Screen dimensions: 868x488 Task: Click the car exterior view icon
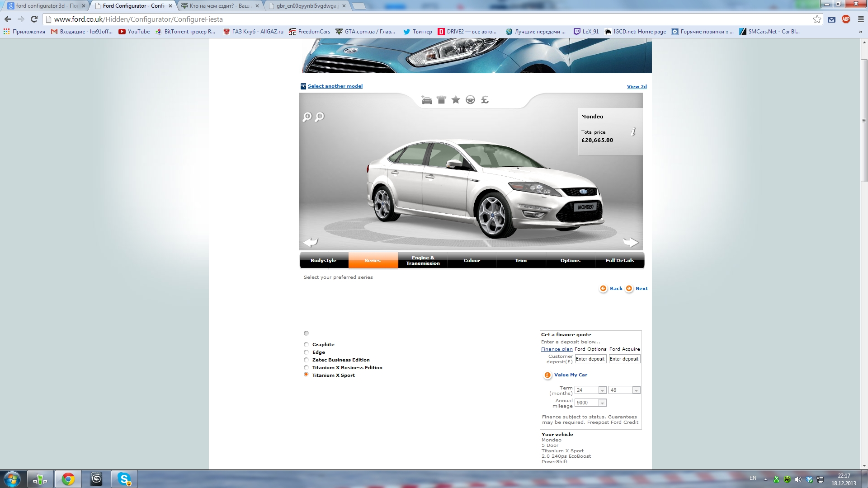[x=427, y=100]
